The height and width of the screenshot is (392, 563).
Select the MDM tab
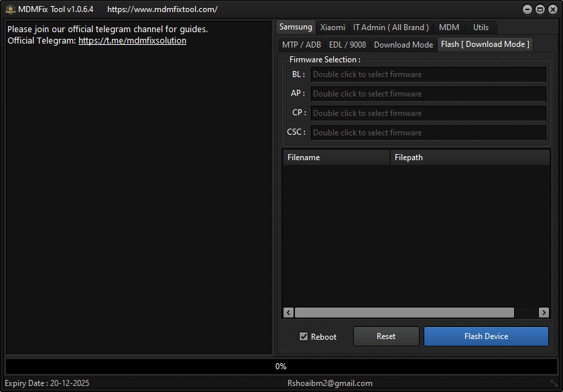[x=448, y=27]
